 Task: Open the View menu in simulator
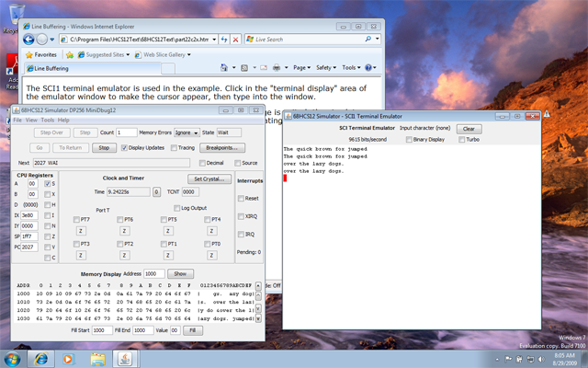(31, 121)
